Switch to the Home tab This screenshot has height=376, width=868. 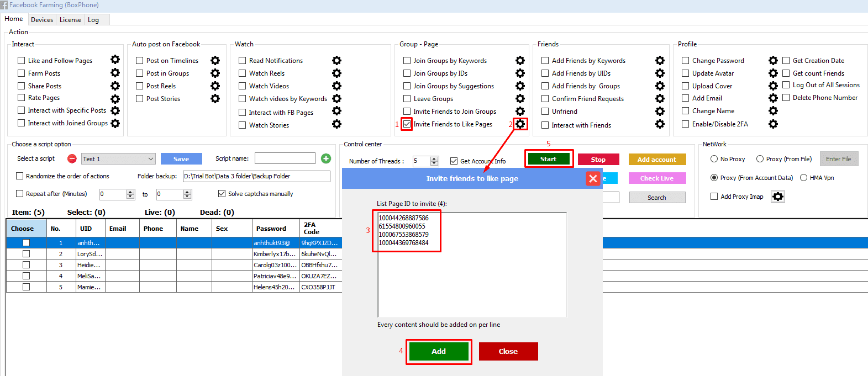pos(14,19)
